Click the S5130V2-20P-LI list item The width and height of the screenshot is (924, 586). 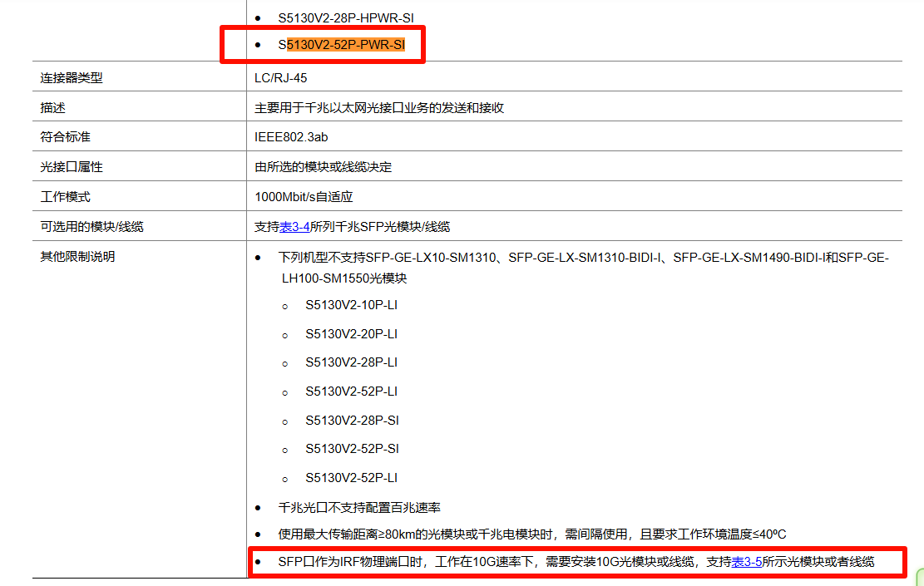coord(351,334)
